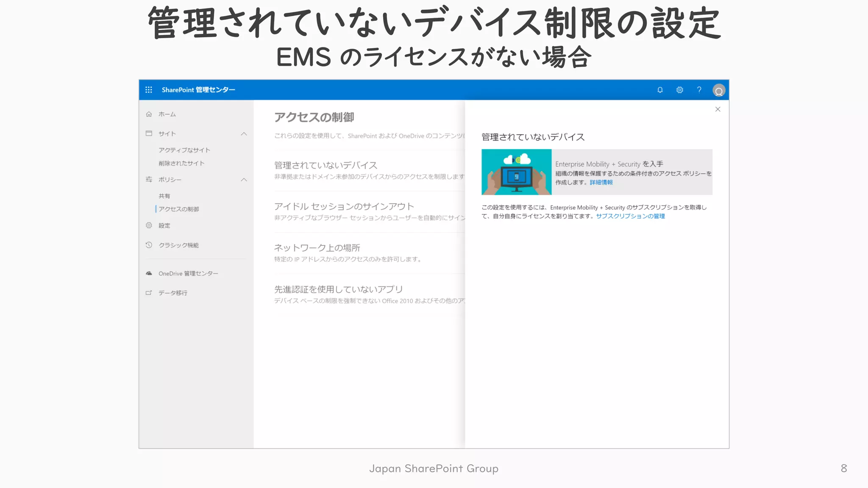
Task: Open OneDrive 管理センター link
Action: coord(188,274)
